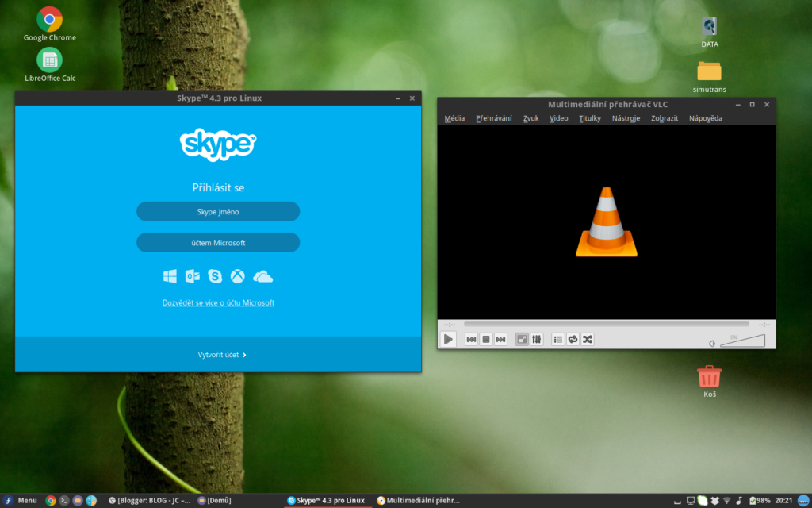Screen dimensions: 812x508
Task: Open the 'Dozvědět se více o účtu Microsoft' link
Action: [218, 302]
